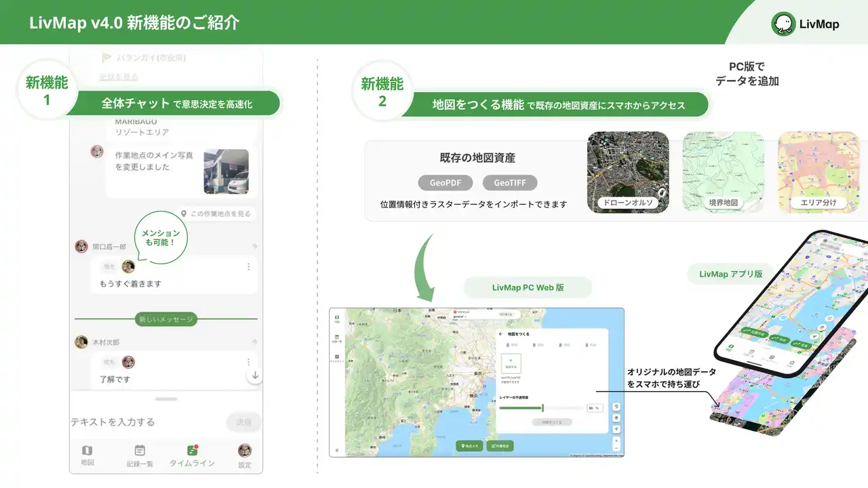Viewport: 868px width, 488px height.
Task: Open kebab menu on もうすぐ着きます message
Action: [248, 266]
